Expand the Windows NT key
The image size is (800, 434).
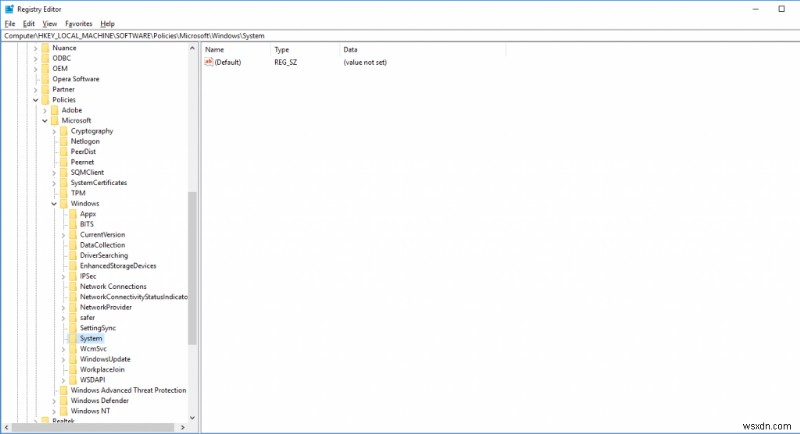point(54,411)
